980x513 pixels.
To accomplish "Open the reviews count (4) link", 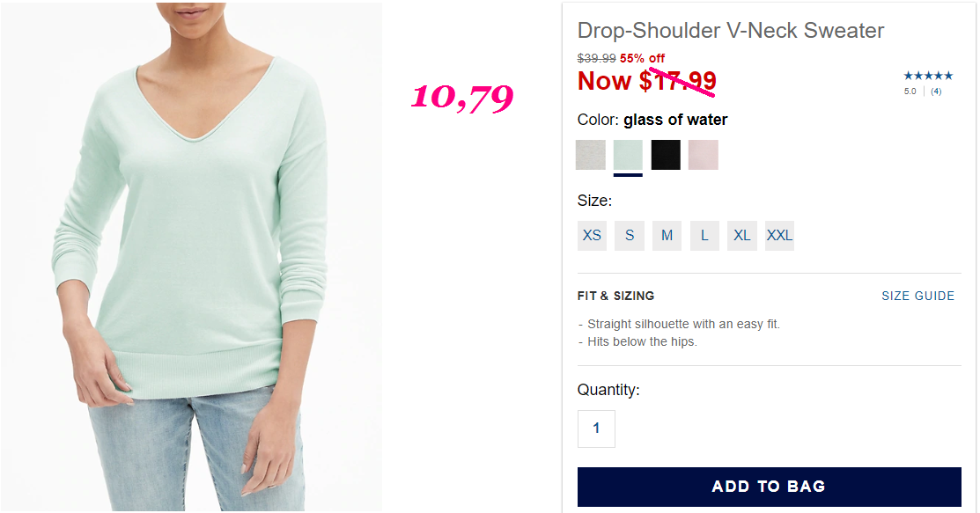I will (x=936, y=92).
